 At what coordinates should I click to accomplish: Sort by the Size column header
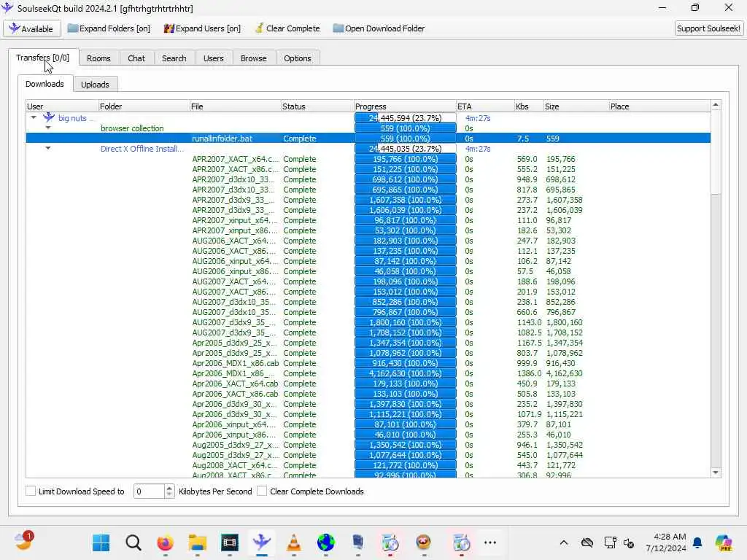(576, 106)
